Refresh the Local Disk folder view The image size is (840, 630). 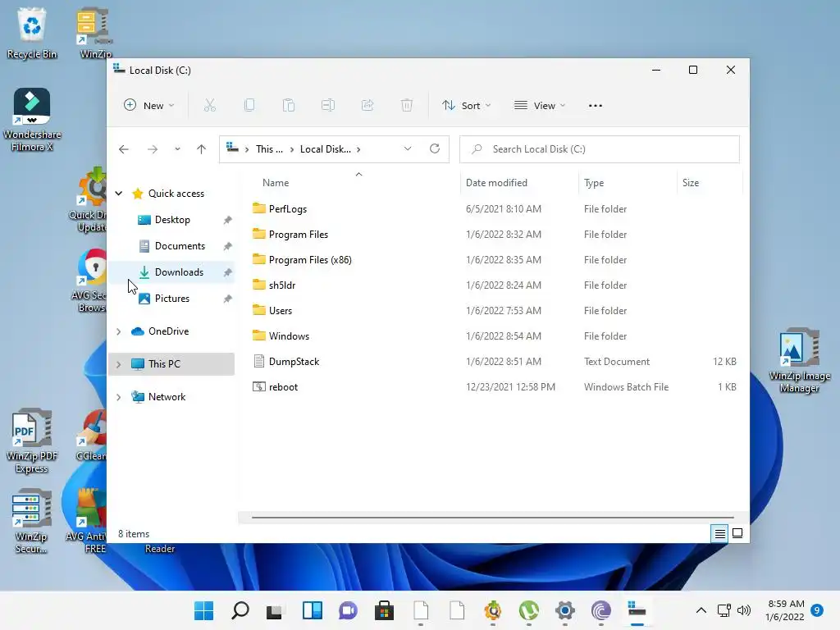pos(435,149)
